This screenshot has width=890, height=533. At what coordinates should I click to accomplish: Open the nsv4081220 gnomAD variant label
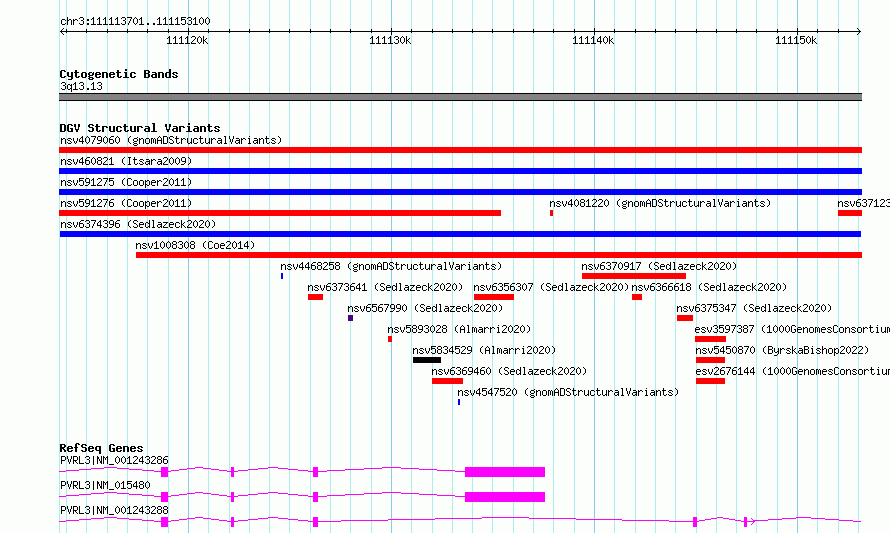pos(660,203)
